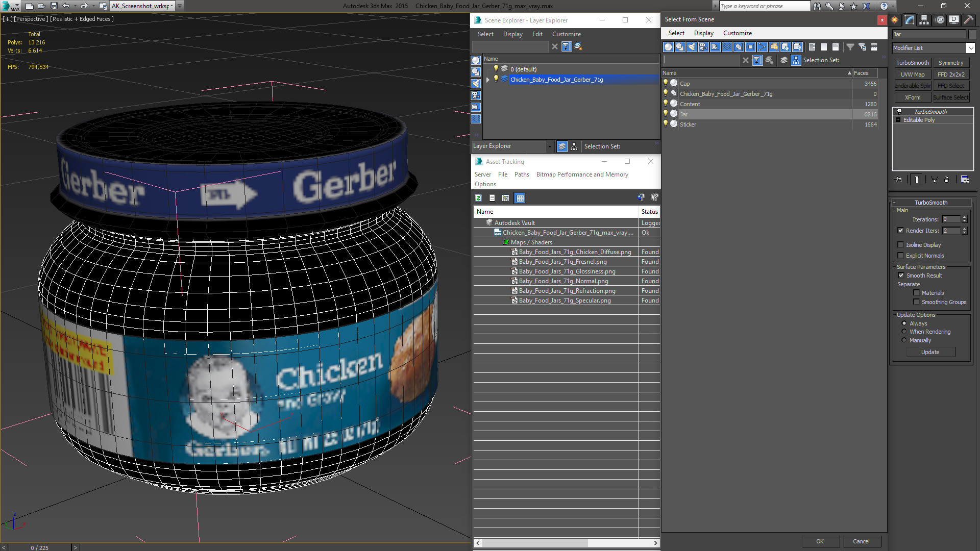This screenshot has width=980, height=551.
Task: Open Edit menu in Scene Explorer
Action: click(x=537, y=34)
